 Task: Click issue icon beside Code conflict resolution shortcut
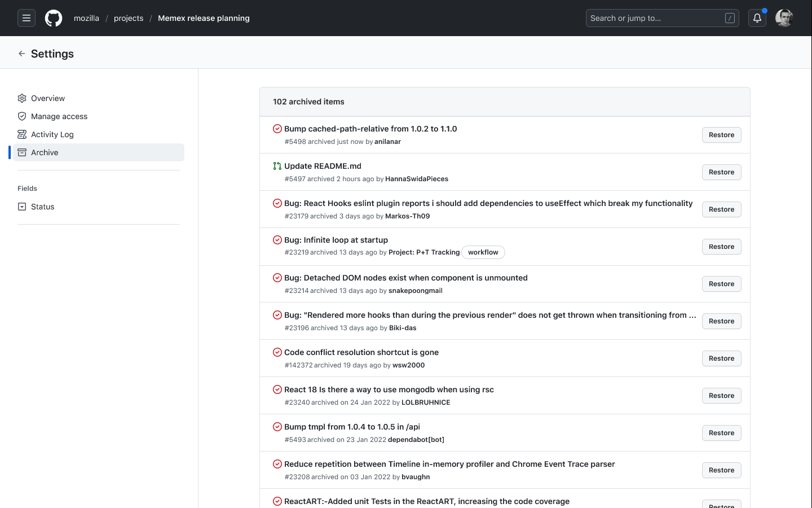pyautogui.click(x=277, y=352)
